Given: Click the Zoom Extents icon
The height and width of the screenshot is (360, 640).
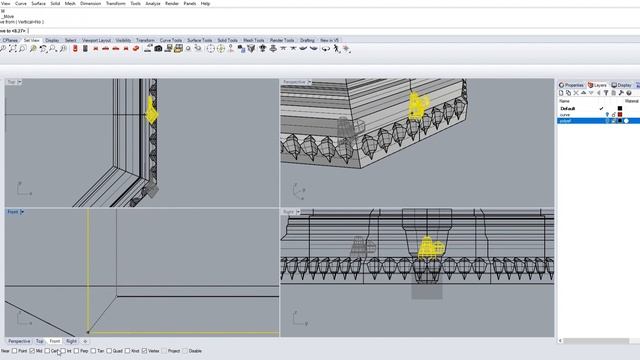Looking at the screenshot, I should (x=13, y=49).
